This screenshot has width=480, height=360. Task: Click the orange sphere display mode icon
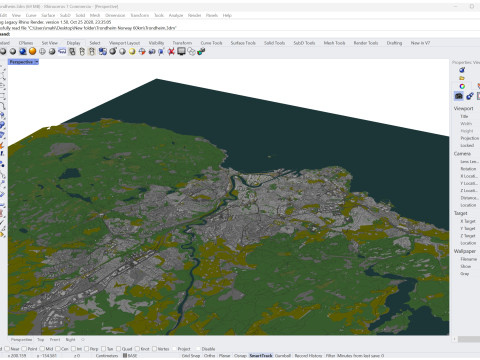tap(32, 51)
